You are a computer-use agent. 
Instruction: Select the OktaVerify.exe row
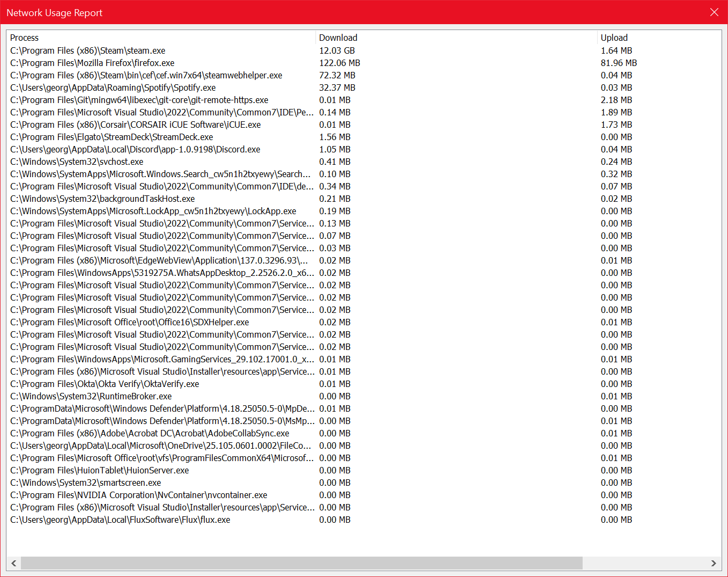click(x=364, y=384)
